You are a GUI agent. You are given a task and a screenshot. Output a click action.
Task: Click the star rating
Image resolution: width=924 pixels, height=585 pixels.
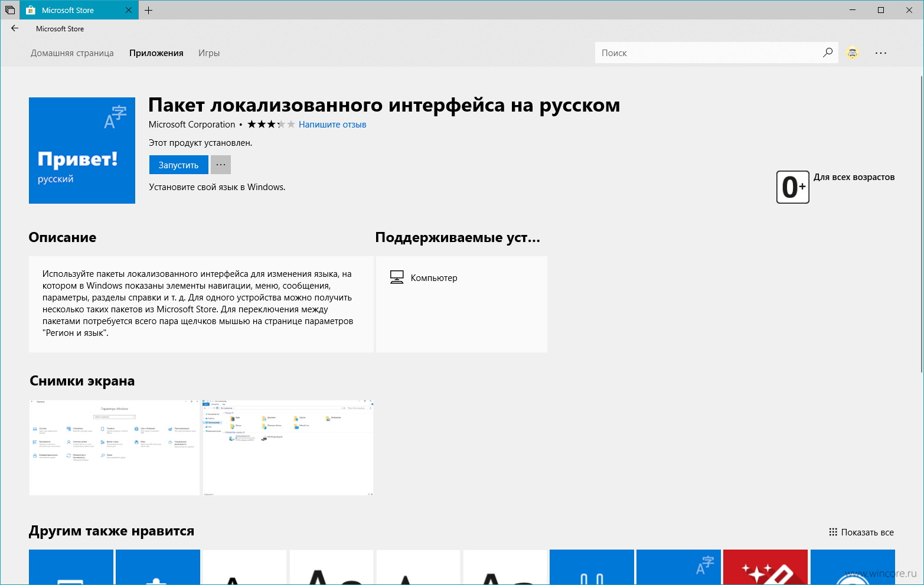point(271,124)
